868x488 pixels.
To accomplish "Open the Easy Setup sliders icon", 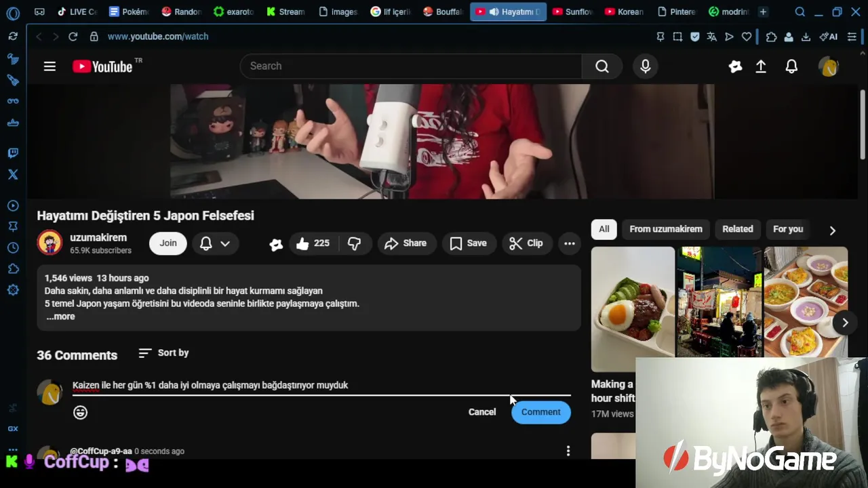I will pos(852,37).
